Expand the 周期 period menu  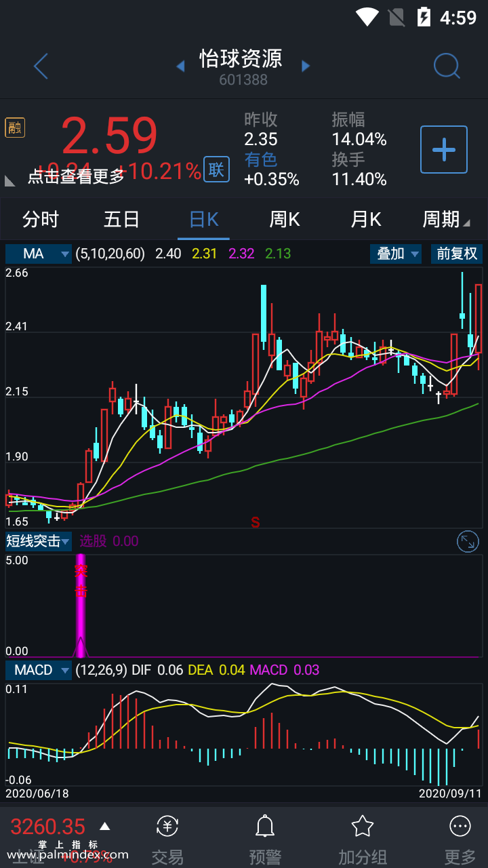click(x=445, y=220)
